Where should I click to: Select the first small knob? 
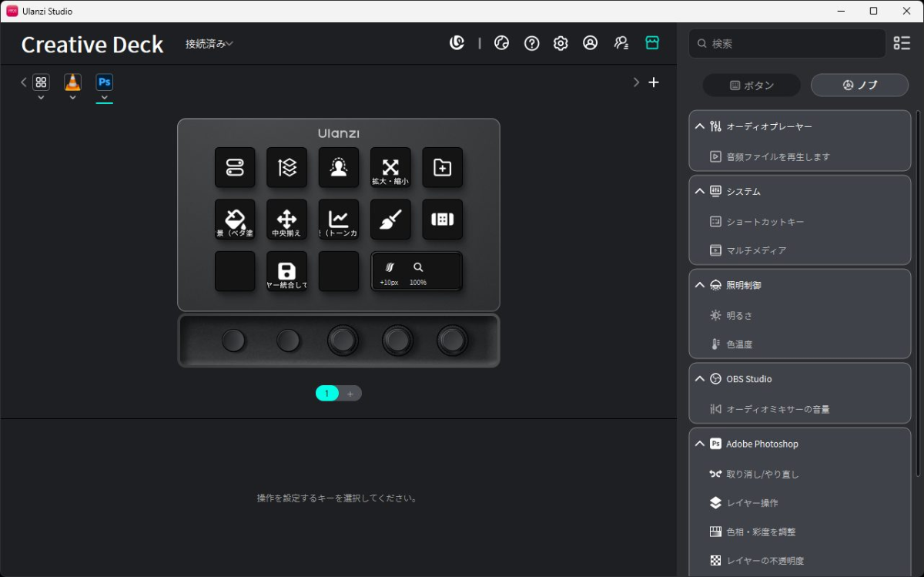234,340
